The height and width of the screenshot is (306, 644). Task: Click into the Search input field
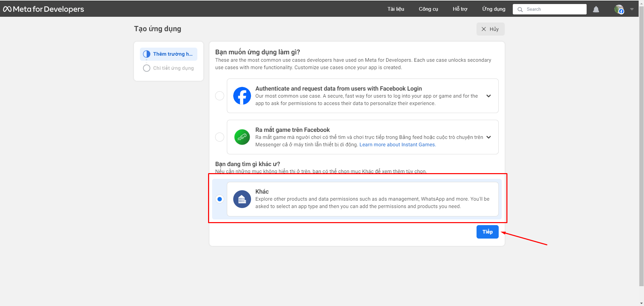click(554, 9)
